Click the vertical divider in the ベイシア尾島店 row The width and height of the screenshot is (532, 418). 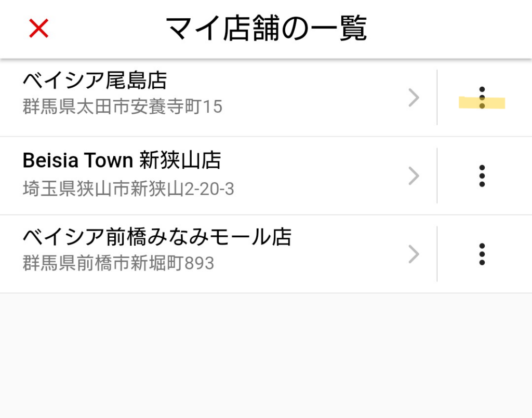pos(437,98)
